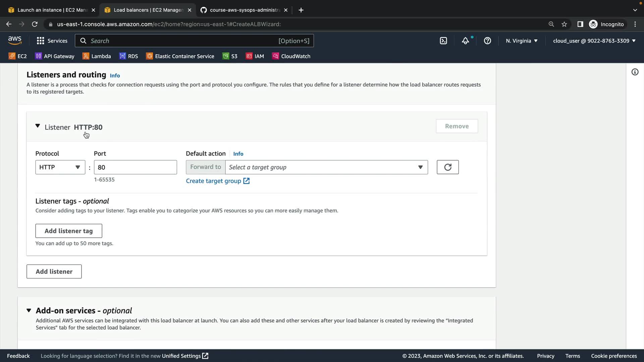
Task: Open the N. Virginia region selector
Action: 522,41
